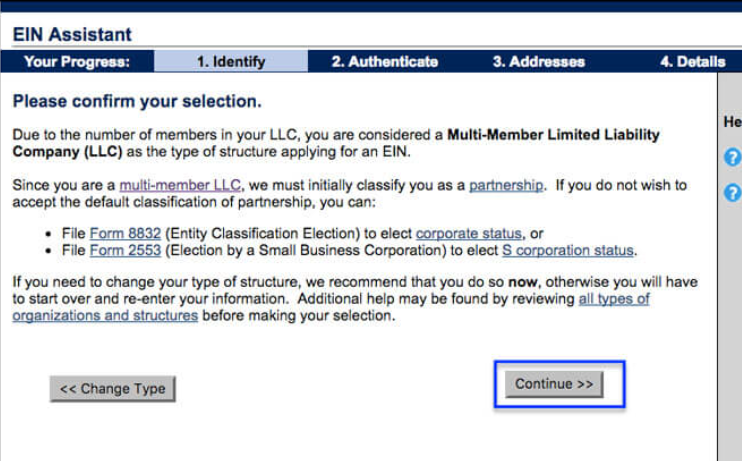Switch to the 4. Details step

[692, 62]
